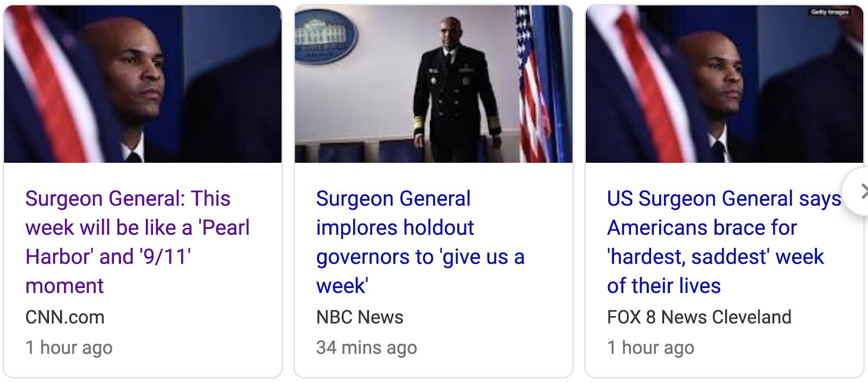Click the FOX 8 News Cleveland source label

pos(699,317)
